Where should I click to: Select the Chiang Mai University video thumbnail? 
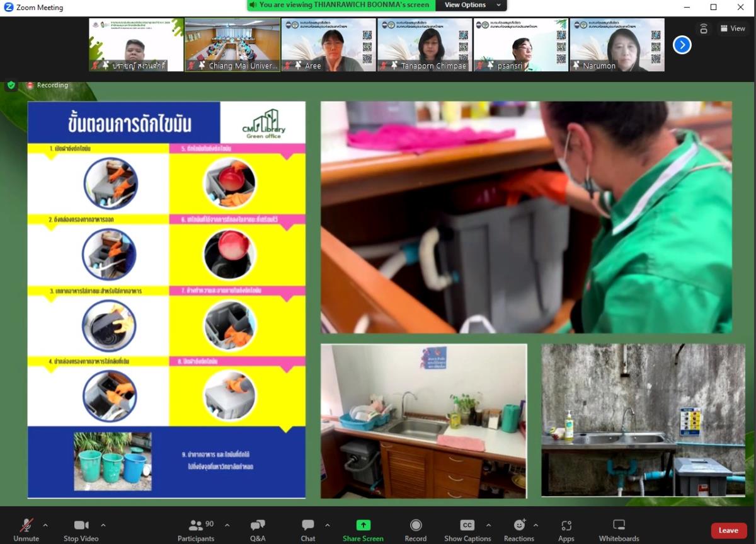tap(232, 44)
